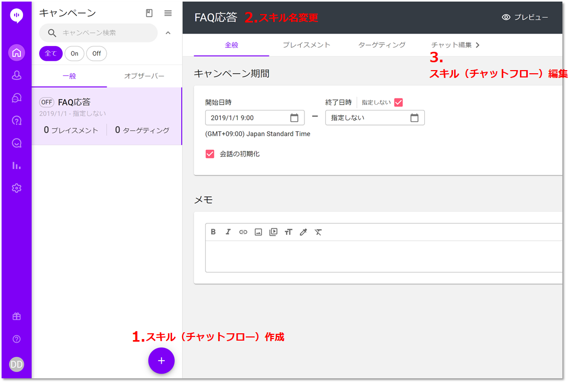
Task: Click the DD user avatar
Action: [17, 364]
